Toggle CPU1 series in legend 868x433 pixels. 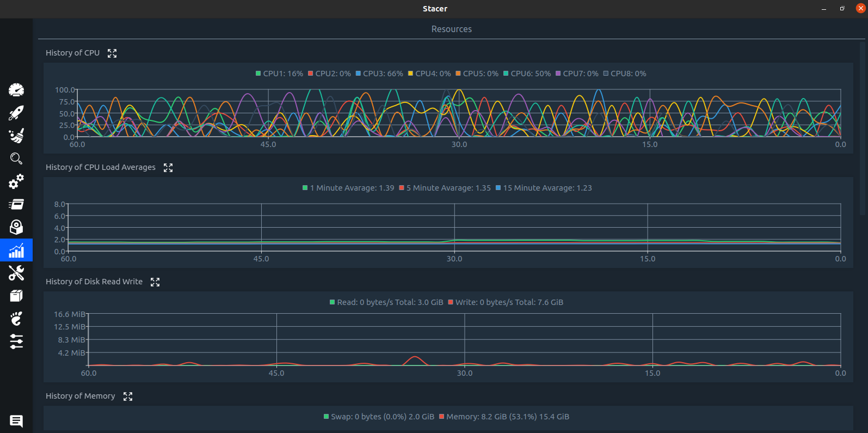(279, 74)
